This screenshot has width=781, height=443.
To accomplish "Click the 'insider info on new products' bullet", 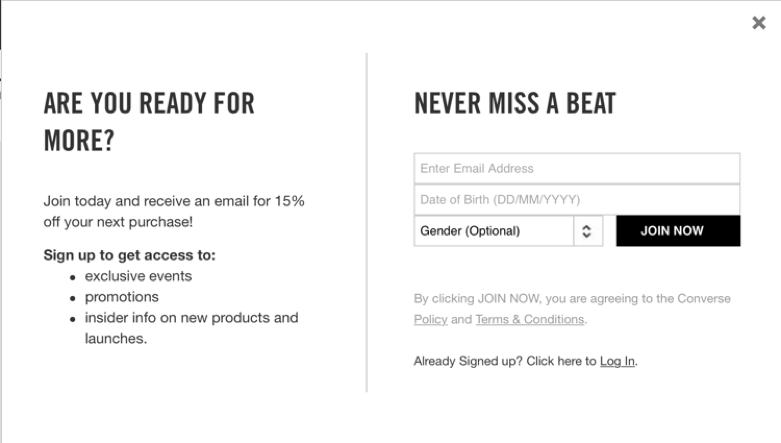I will [191, 318].
